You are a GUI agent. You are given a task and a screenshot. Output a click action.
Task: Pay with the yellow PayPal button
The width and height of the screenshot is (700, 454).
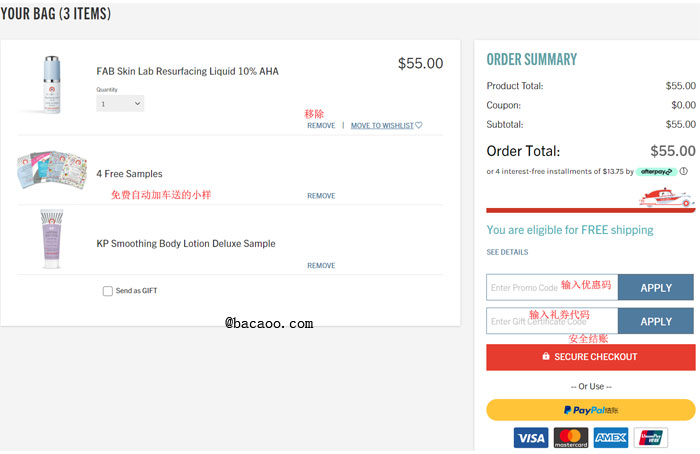click(591, 410)
